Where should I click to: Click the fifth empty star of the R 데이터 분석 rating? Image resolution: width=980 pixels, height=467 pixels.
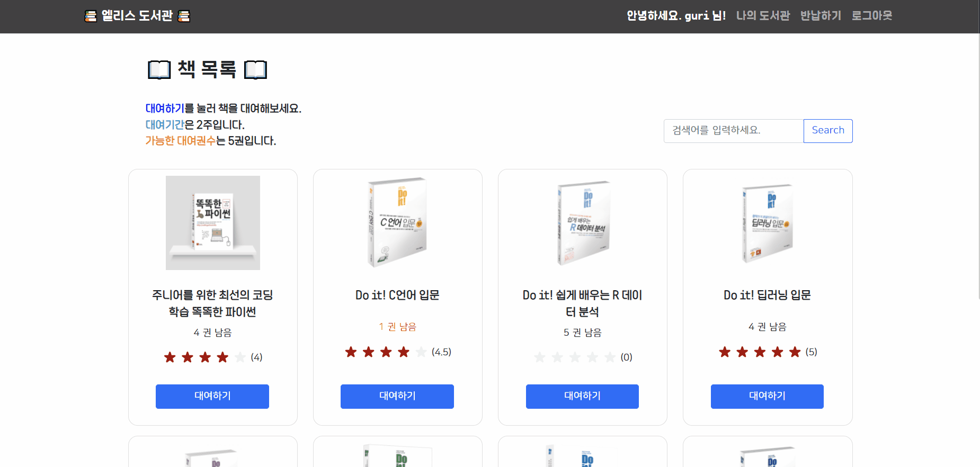click(610, 357)
